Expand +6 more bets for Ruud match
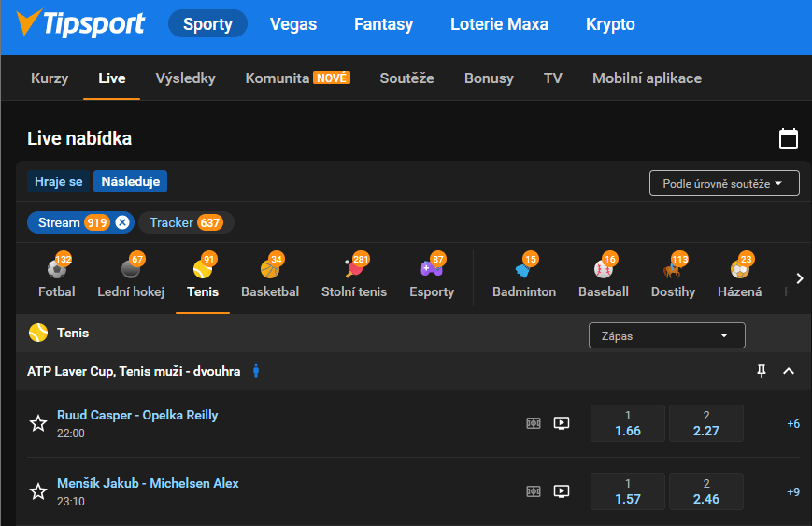The image size is (812, 526). [793, 423]
